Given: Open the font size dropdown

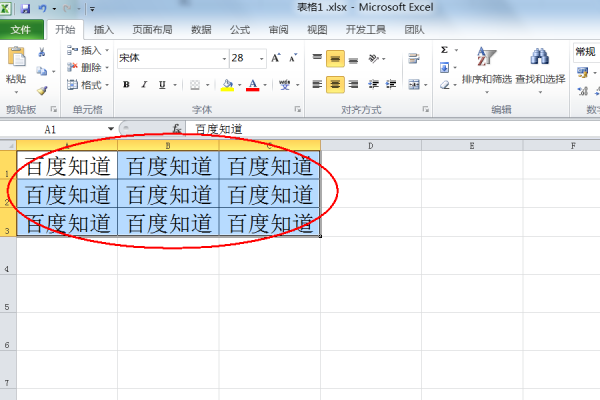Looking at the screenshot, I should coord(262,59).
